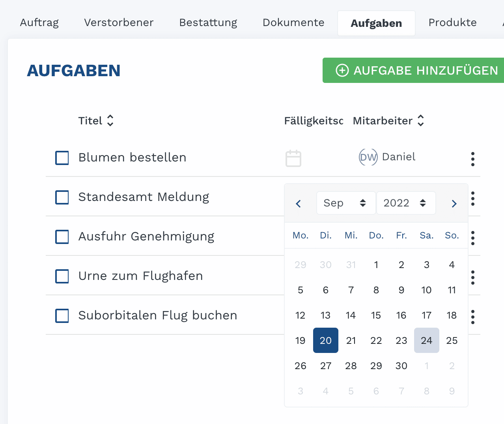Switch to the Dokumente tab
The width and height of the screenshot is (504, 424).
(x=293, y=23)
